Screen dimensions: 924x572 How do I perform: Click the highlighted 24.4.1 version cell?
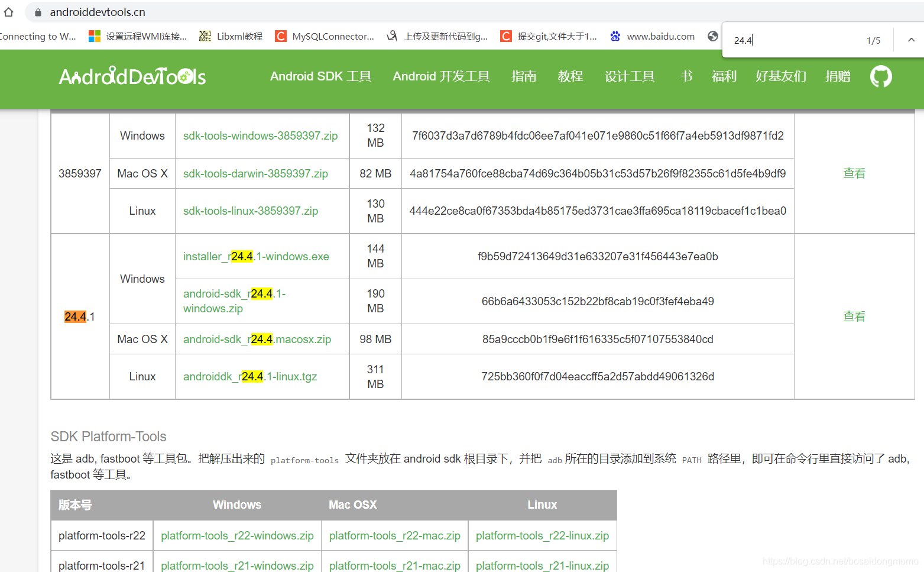coord(80,316)
